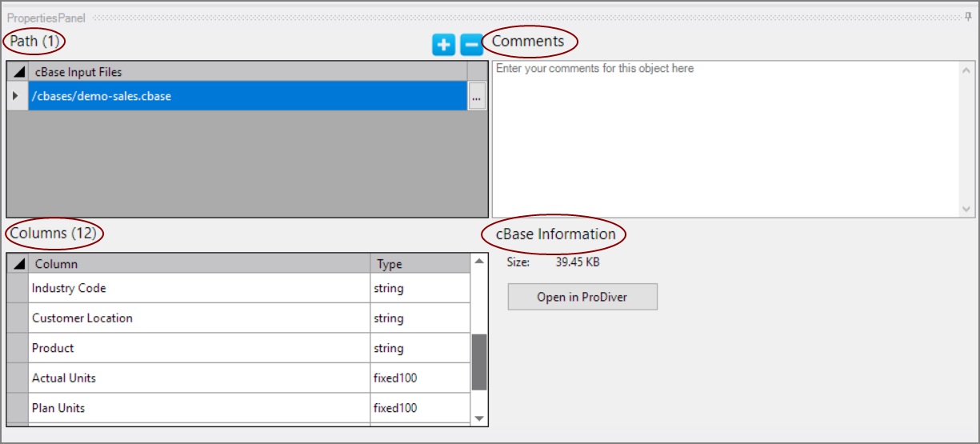Click select-all corner of cBase Input Files grid

tap(18, 72)
